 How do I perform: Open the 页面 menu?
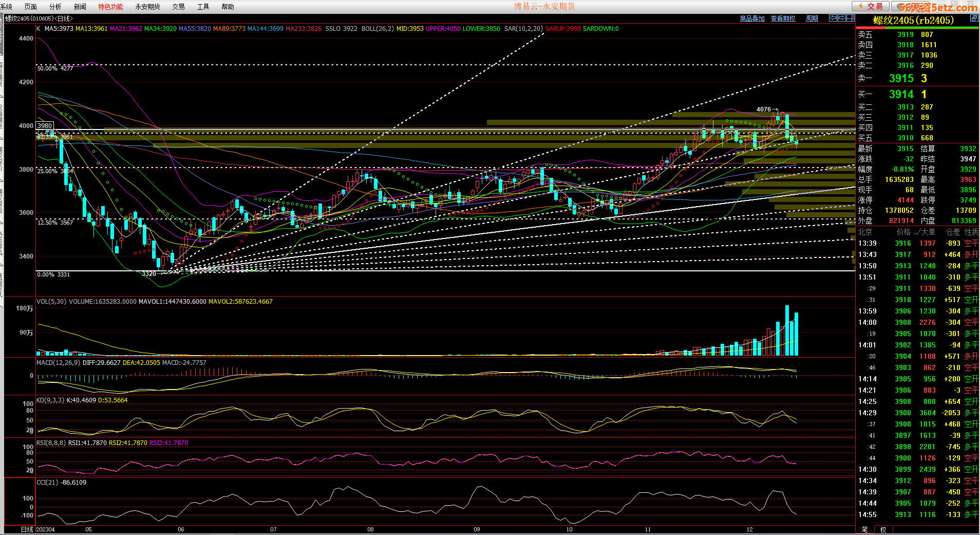[x=31, y=7]
